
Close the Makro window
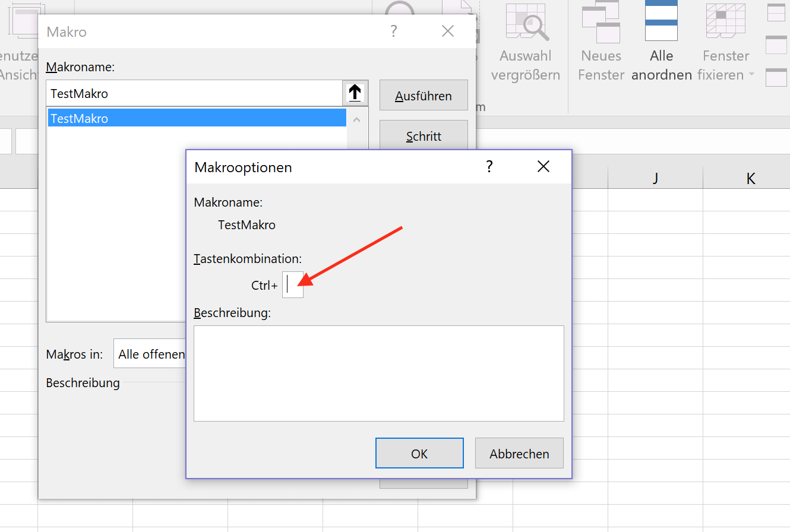[448, 31]
